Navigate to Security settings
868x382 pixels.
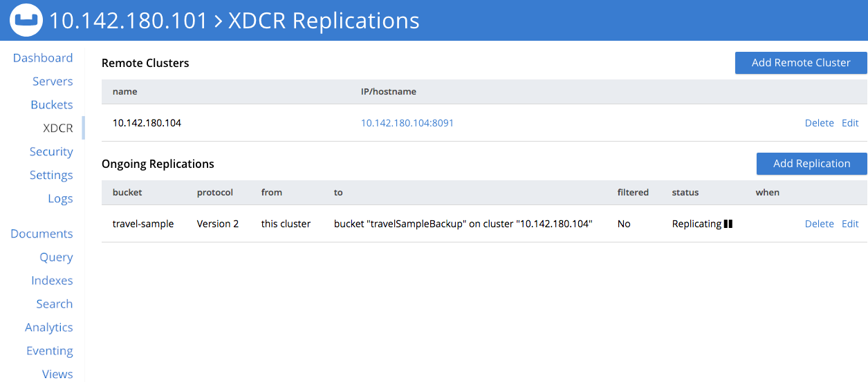coord(51,152)
